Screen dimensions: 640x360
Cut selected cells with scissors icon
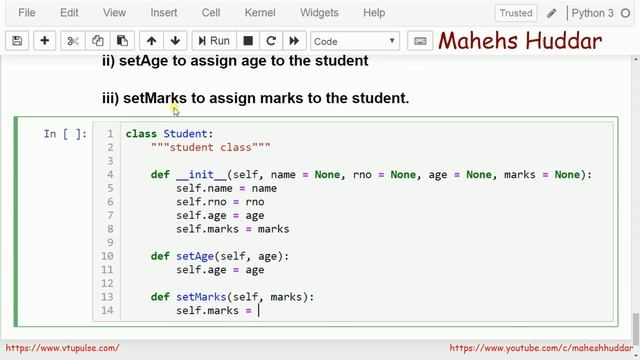[73, 41]
